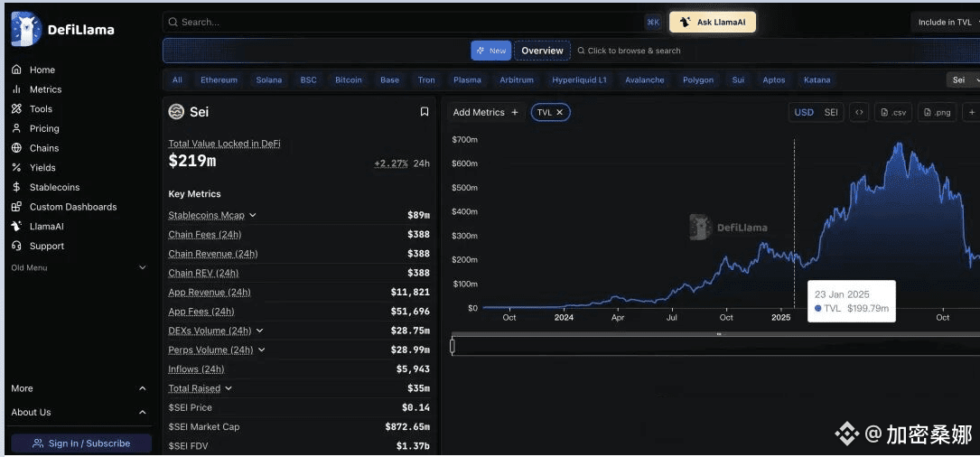The width and height of the screenshot is (980, 457).
Task: Click the $SEI Market Cap value $872.65m
Action: [x=407, y=427]
